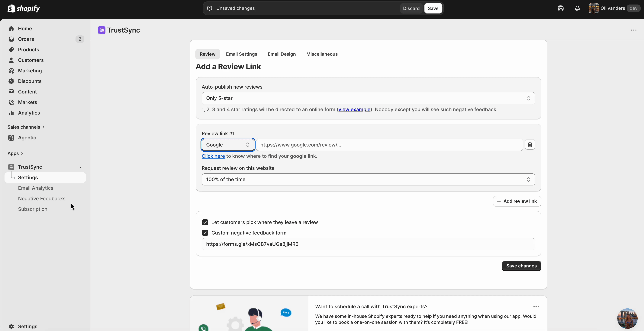Toggle Let customers pick where they leave a review
The height and width of the screenshot is (331, 644).
pyautogui.click(x=205, y=222)
